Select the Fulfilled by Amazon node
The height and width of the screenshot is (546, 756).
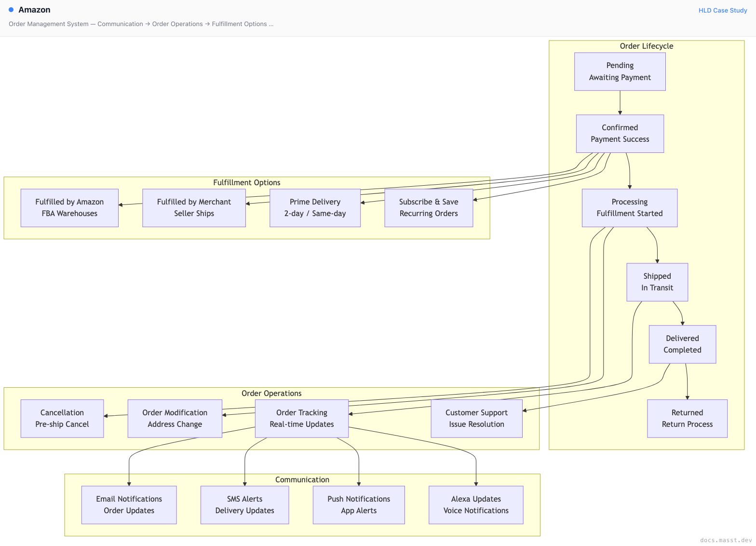point(69,208)
